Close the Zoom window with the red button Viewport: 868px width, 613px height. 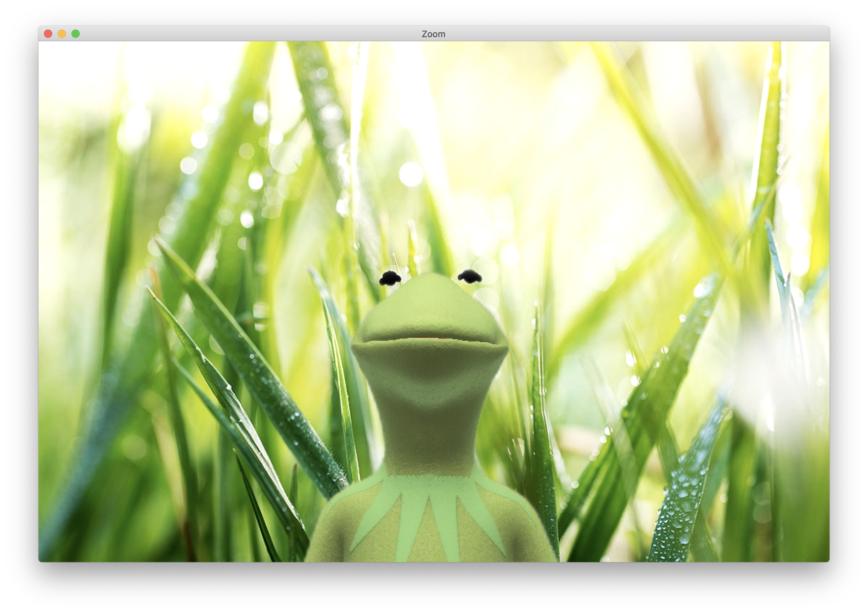coord(48,34)
